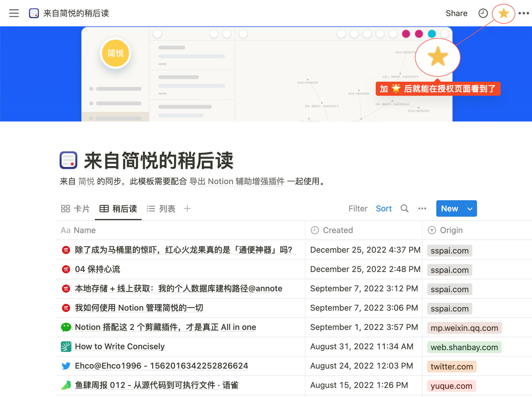Open the 简悦 link in the description

(x=86, y=182)
